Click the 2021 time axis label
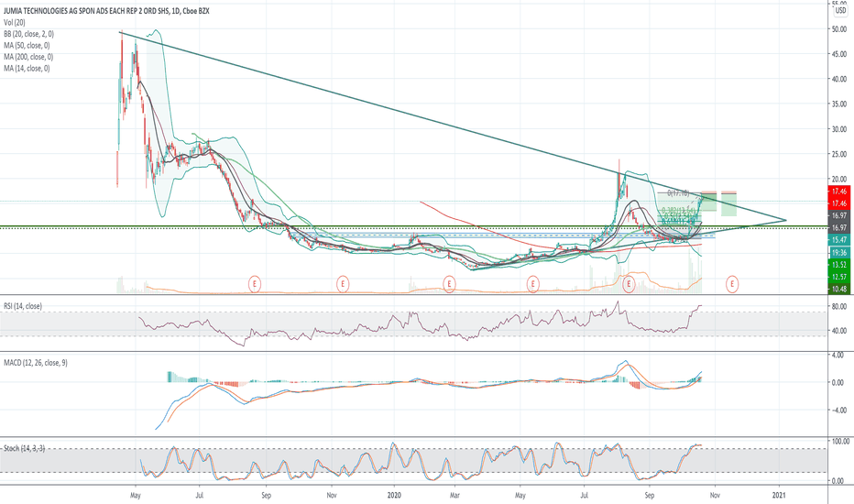The image size is (854, 504). point(779,495)
